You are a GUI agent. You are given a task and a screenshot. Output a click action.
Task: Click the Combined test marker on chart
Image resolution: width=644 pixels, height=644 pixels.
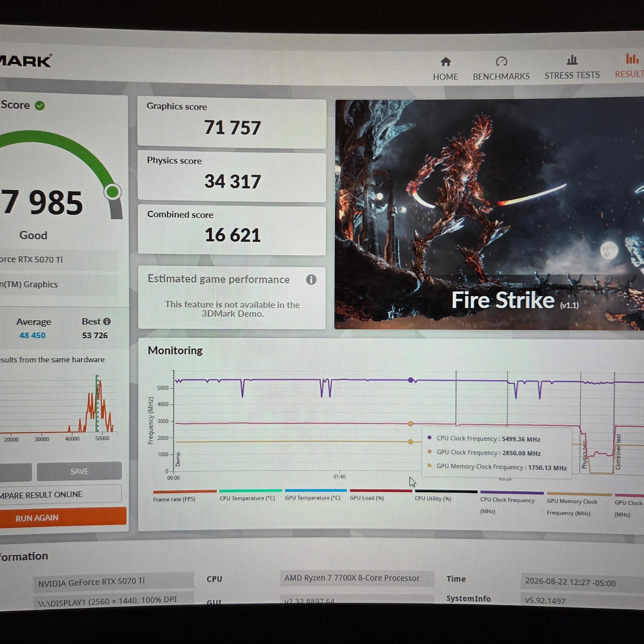tap(618, 451)
